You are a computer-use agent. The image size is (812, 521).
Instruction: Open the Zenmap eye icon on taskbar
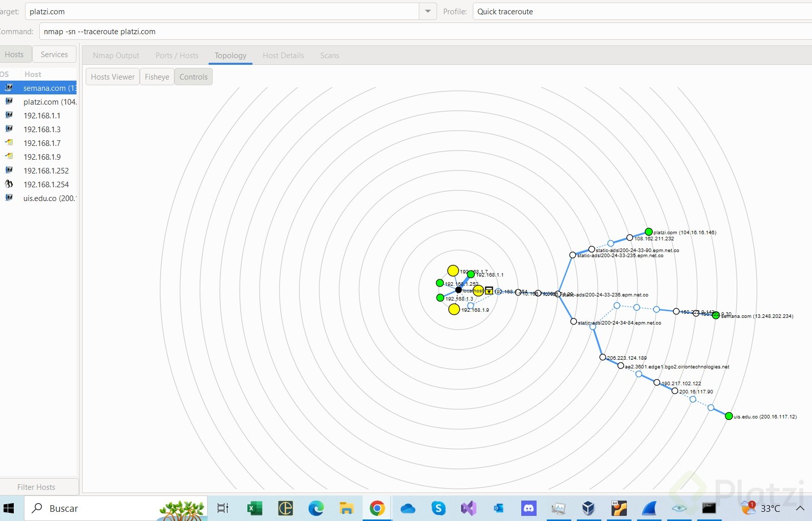pos(679,508)
